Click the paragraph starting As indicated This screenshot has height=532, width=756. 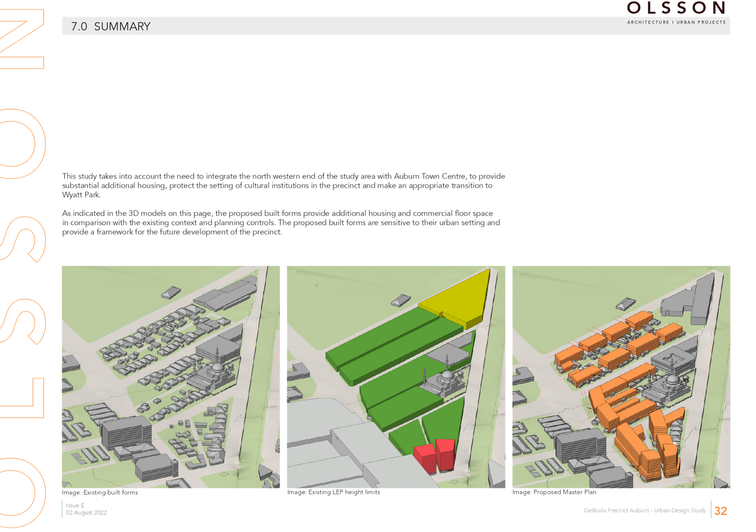[x=281, y=223]
